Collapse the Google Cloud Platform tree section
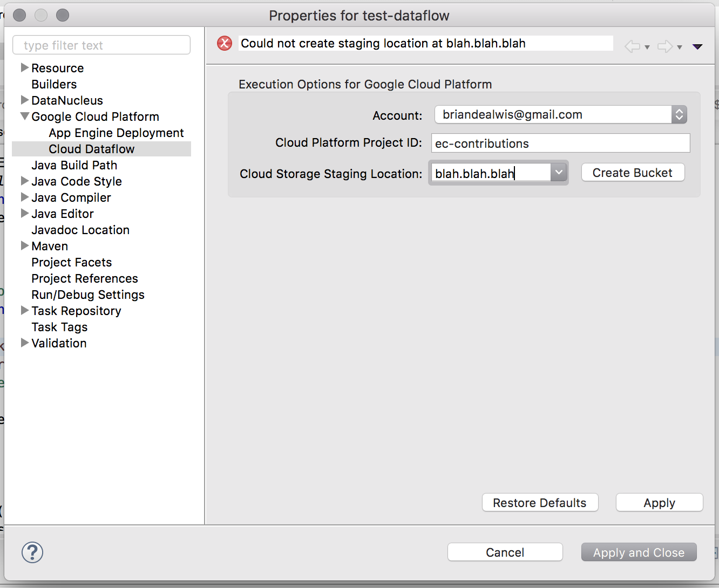 (x=24, y=116)
